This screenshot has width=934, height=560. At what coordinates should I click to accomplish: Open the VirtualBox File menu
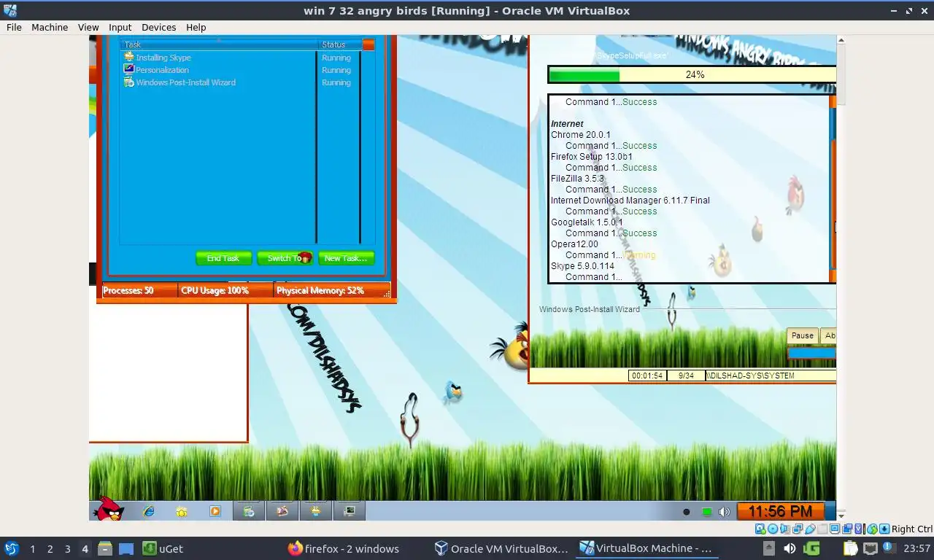coord(14,27)
